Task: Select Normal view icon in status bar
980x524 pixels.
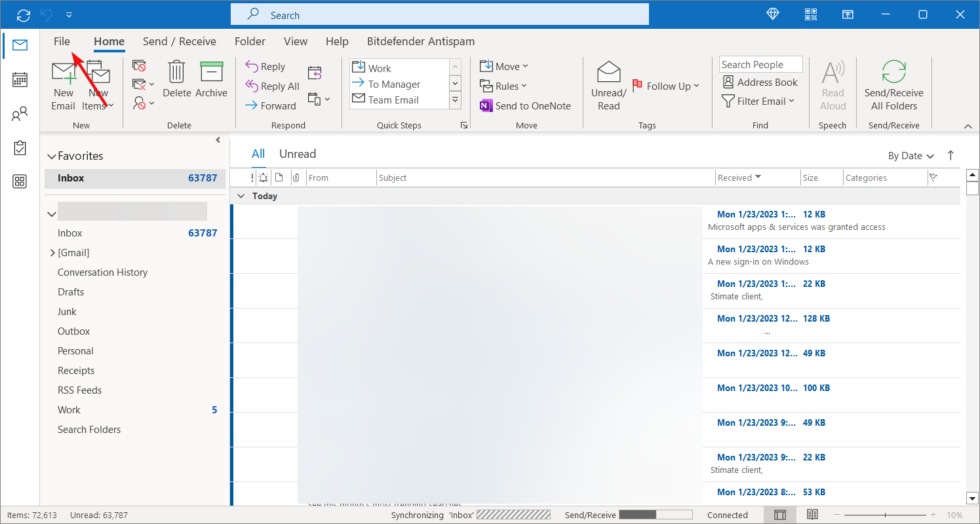Action: (x=780, y=515)
